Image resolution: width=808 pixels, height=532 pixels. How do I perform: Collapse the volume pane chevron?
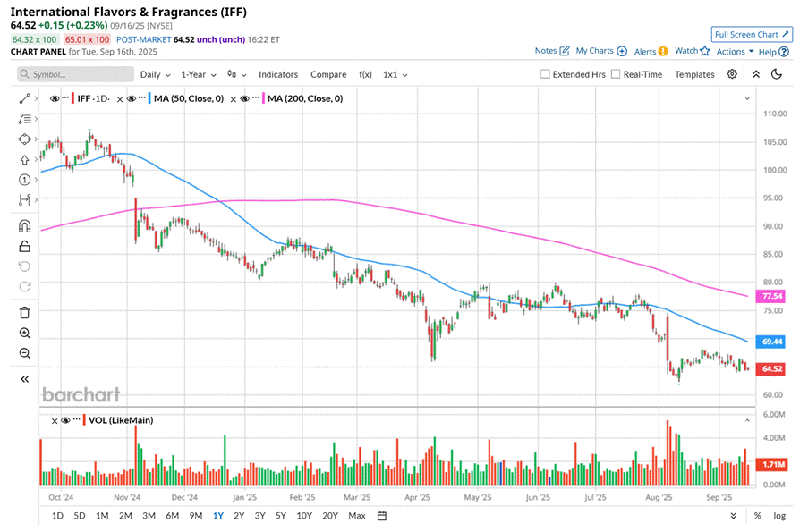tap(747, 421)
